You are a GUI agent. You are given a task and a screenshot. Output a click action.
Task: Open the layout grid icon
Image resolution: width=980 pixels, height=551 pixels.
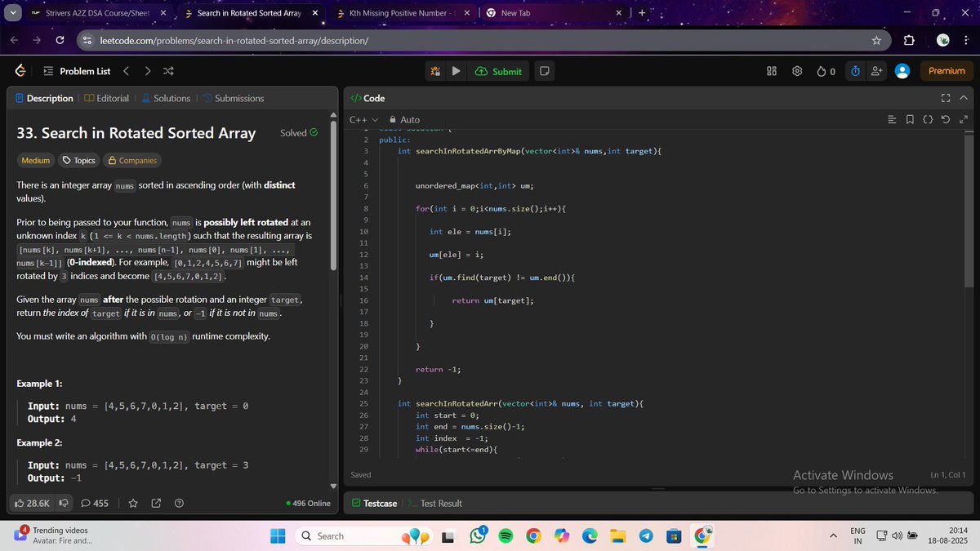(772, 71)
